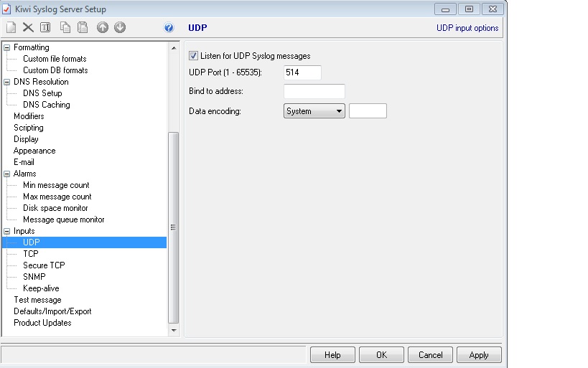Open the Product Updates page

(42, 323)
